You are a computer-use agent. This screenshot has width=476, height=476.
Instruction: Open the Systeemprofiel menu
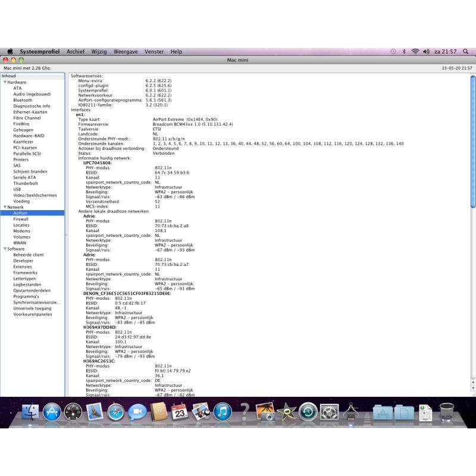click(x=39, y=52)
